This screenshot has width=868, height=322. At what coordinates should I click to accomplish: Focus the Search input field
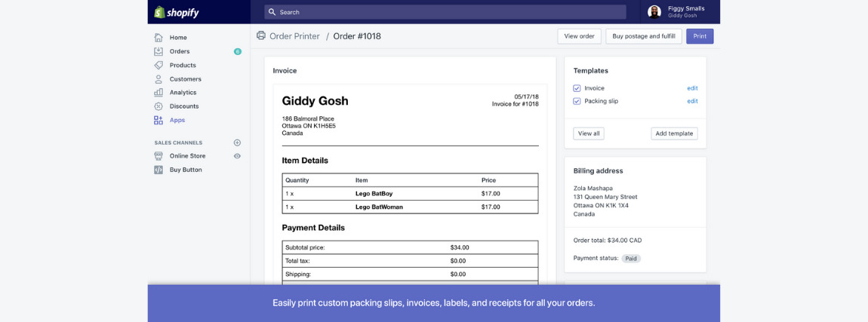(445, 11)
